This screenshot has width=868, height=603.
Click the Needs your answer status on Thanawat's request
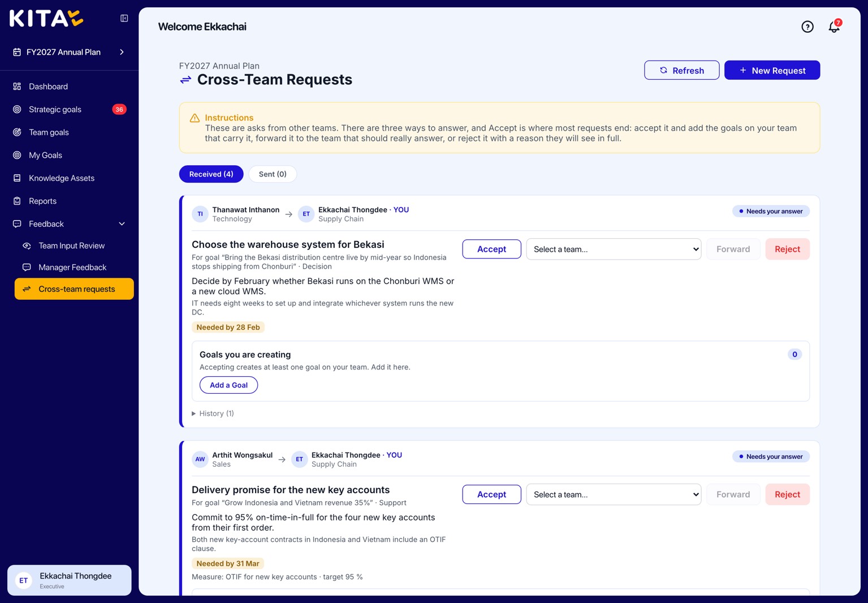771,211
